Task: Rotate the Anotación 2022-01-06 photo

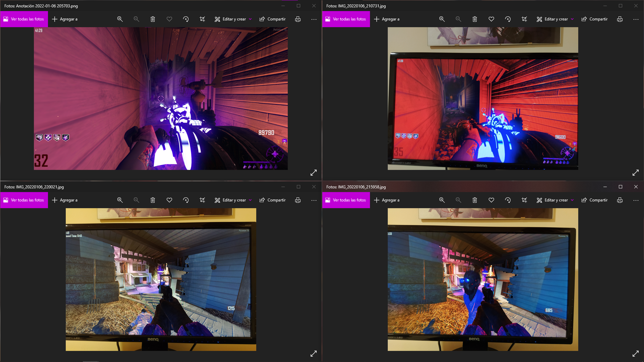Action: click(186, 19)
